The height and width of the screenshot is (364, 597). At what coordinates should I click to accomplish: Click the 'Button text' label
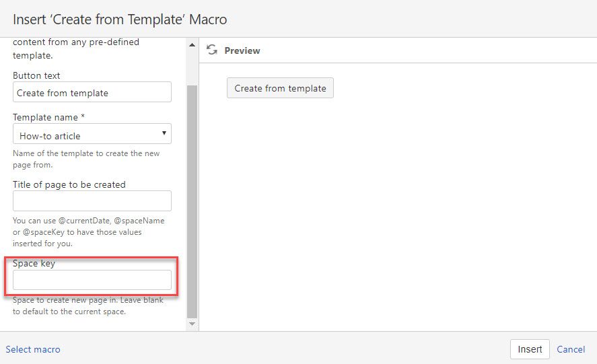pos(36,75)
